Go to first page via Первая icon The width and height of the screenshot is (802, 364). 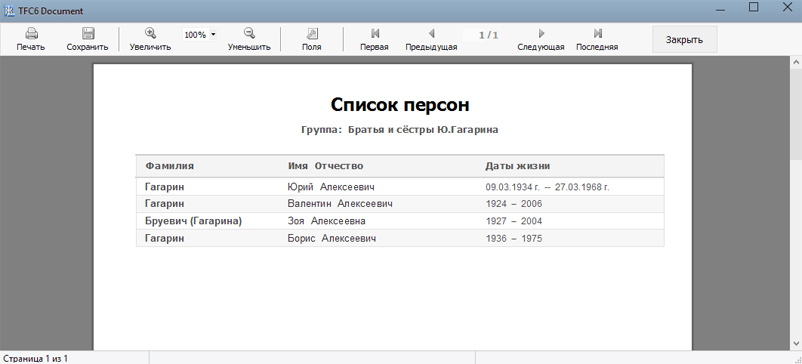(375, 34)
